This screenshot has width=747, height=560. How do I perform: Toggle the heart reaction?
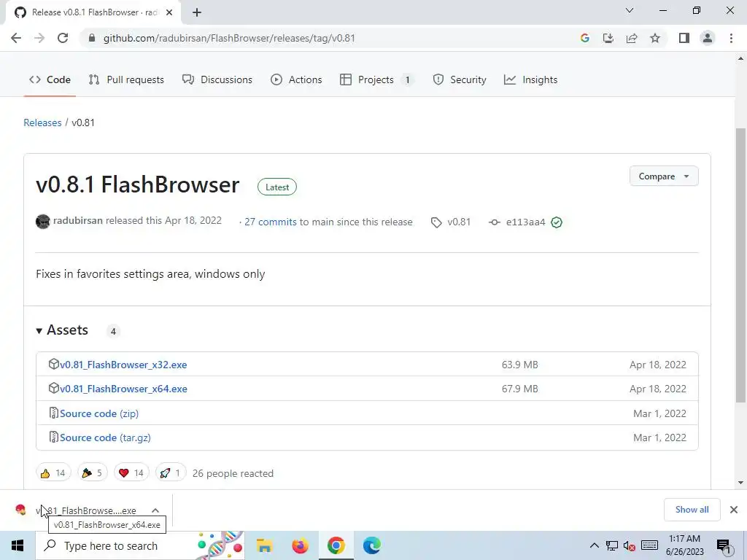(131, 472)
